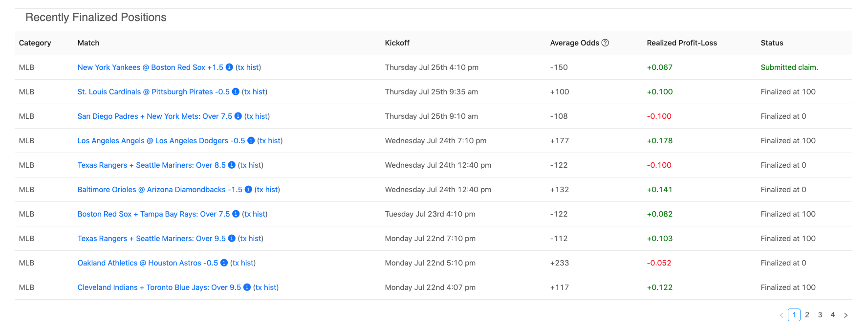Click current page 1 pagination button
Image resolution: width=868 pixels, height=332 pixels.
coord(794,315)
